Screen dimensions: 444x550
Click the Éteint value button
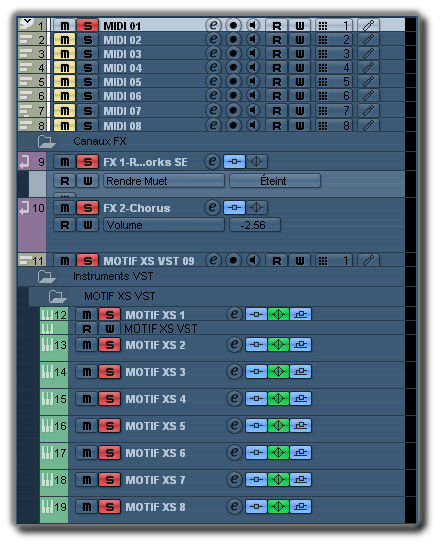[x=275, y=181]
